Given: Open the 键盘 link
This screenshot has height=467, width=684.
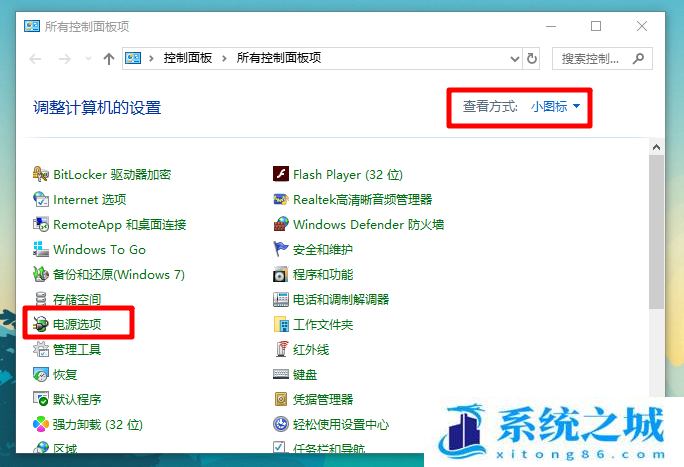Looking at the screenshot, I should point(305,375).
